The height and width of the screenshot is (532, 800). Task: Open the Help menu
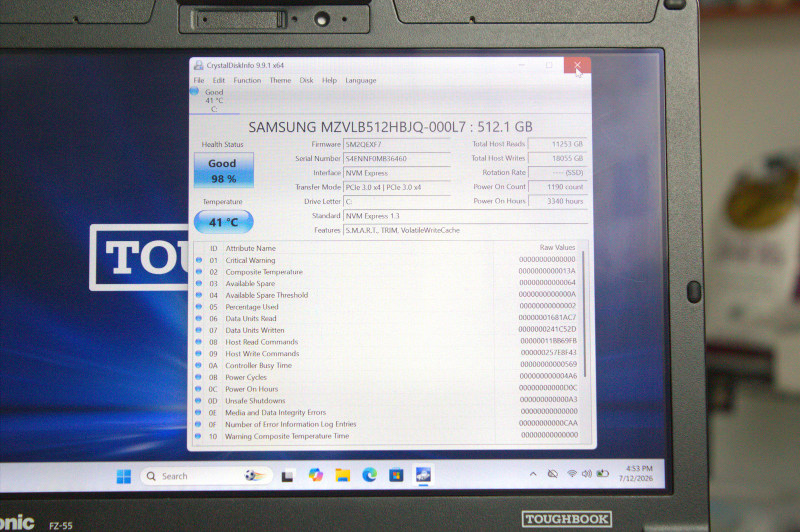tap(329, 80)
